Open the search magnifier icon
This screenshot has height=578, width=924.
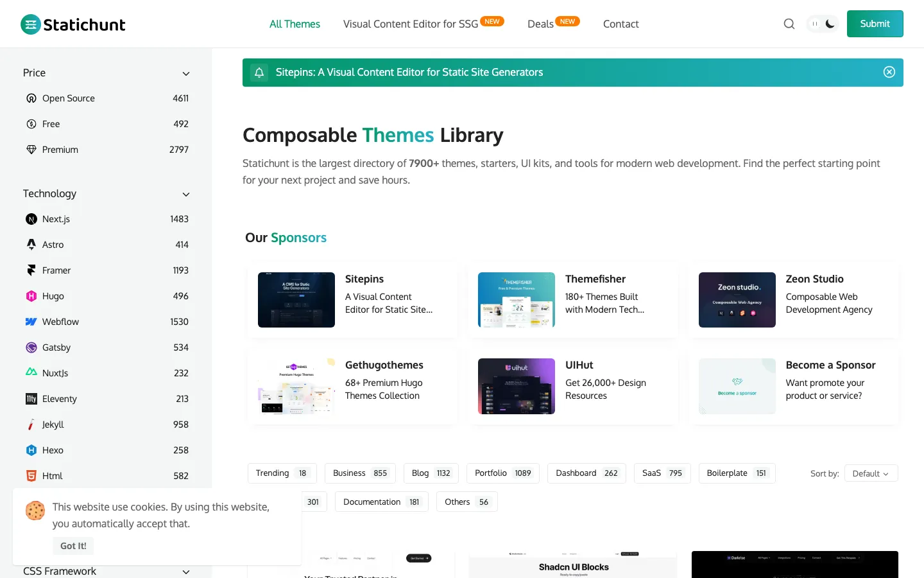[789, 24]
